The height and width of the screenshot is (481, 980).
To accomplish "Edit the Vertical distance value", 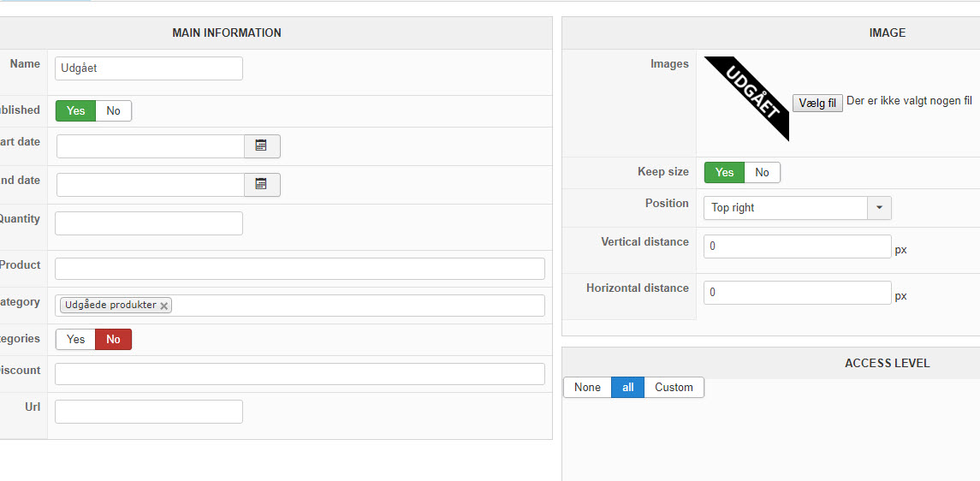I will 797,246.
